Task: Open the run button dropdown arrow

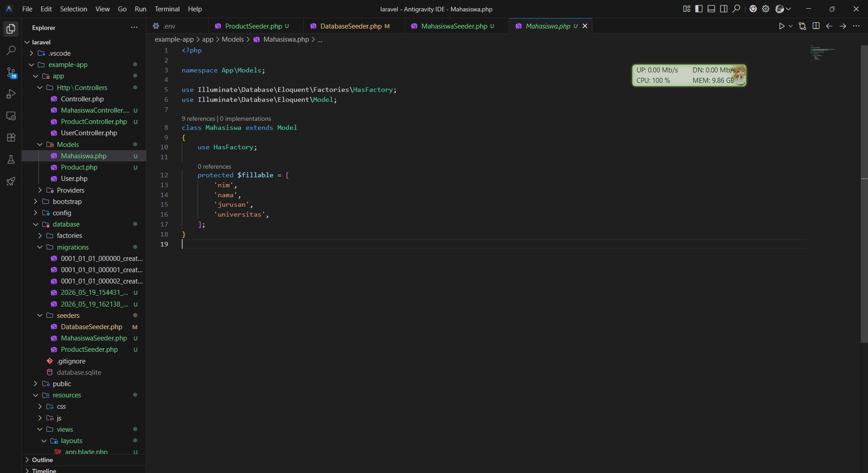Action: (x=790, y=26)
